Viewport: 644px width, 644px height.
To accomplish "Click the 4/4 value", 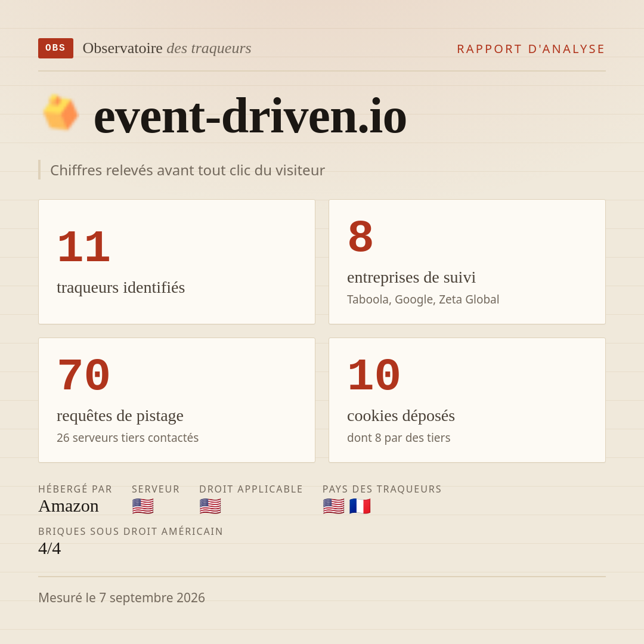I will tap(49, 549).
